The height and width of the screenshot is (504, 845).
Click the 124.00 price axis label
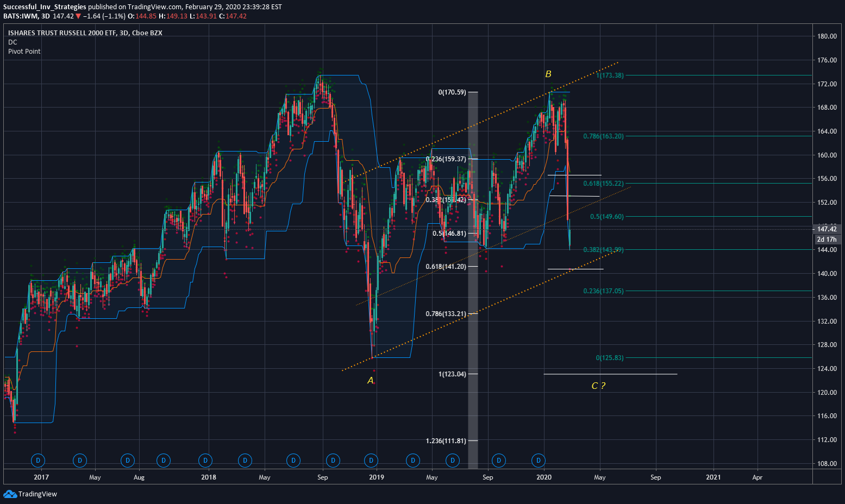(x=827, y=369)
